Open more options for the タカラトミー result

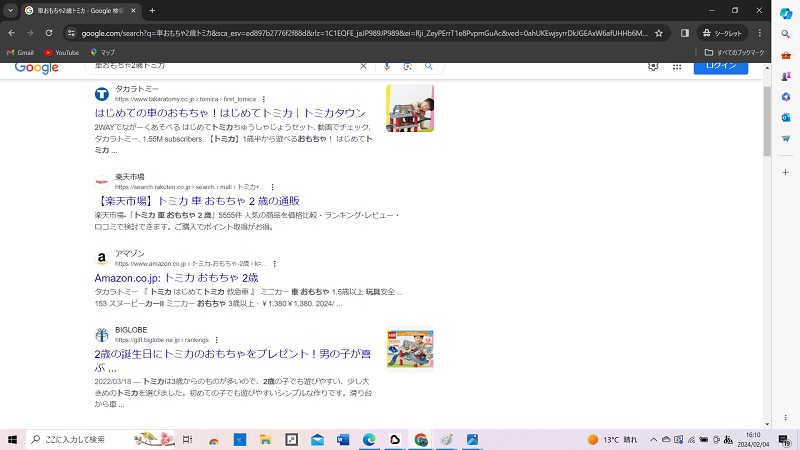pos(264,99)
